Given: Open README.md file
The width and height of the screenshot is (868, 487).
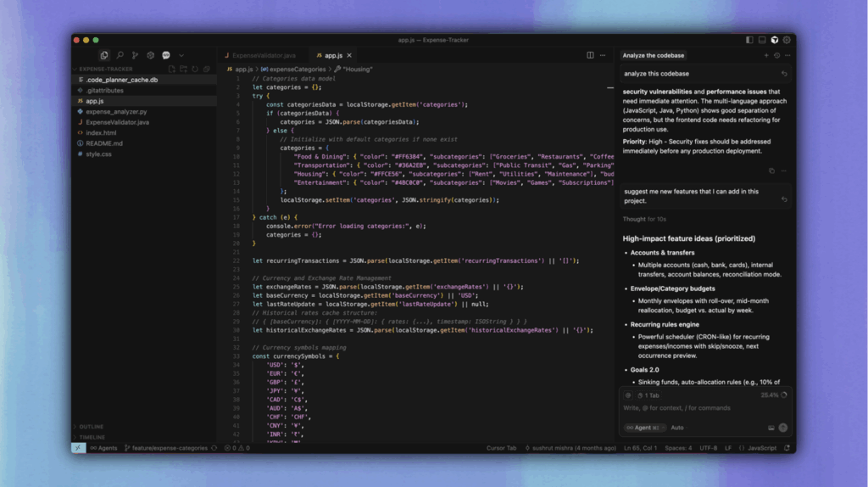Looking at the screenshot, I should (144, 143).
